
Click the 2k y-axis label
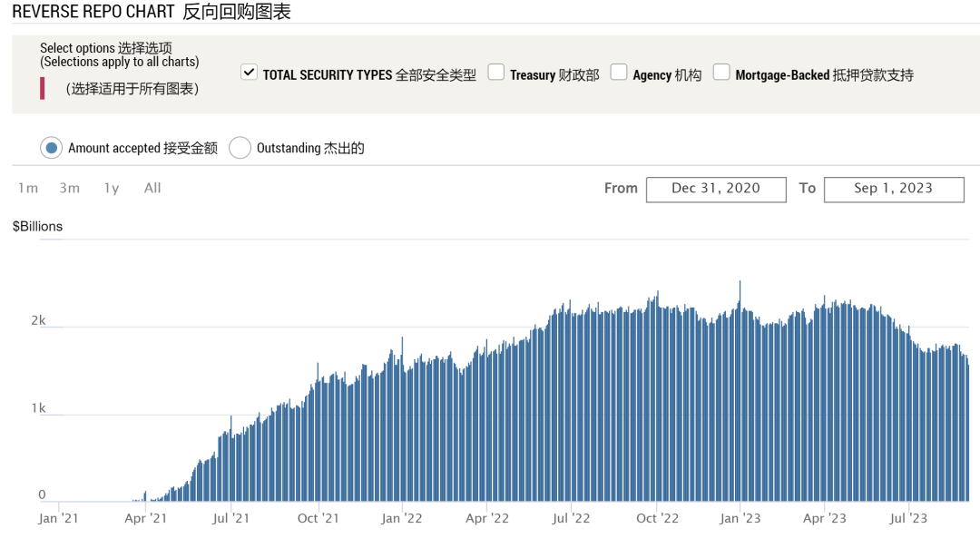coord(37,320)
